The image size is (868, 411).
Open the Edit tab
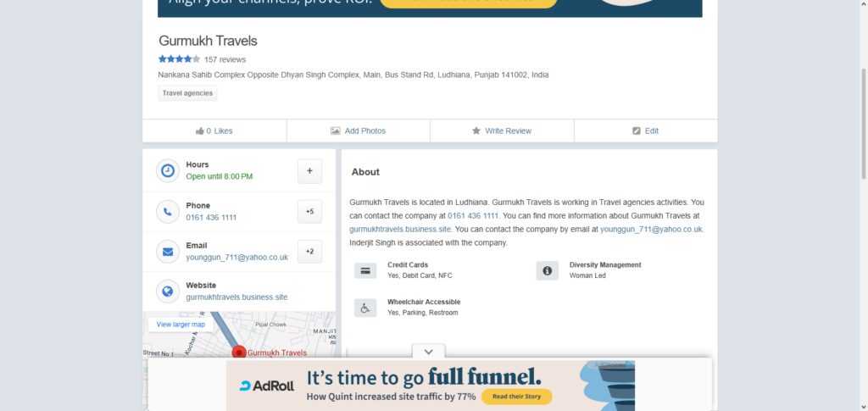pyautogui.click(x=646, y=131)
